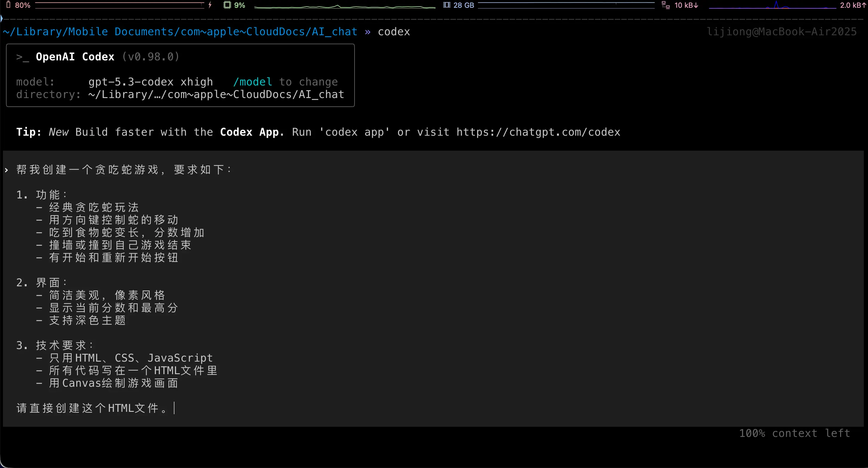Click the gpt-5.3-codex xhigh model name
868x468 pixels.
click(x=151, y=82)
